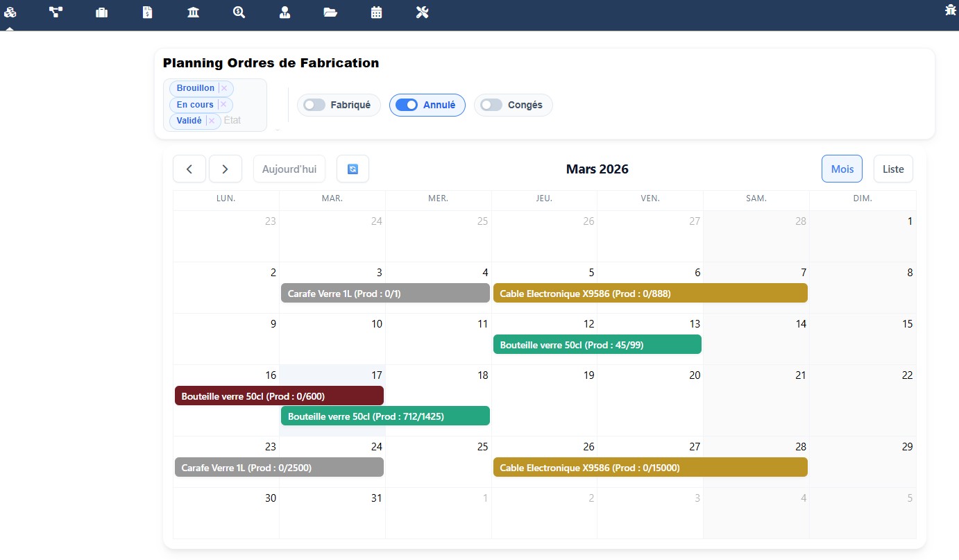Open the État multi-select field
This screenshot has height=560, width=959.
pyautogui.click(x=243, y=121)
